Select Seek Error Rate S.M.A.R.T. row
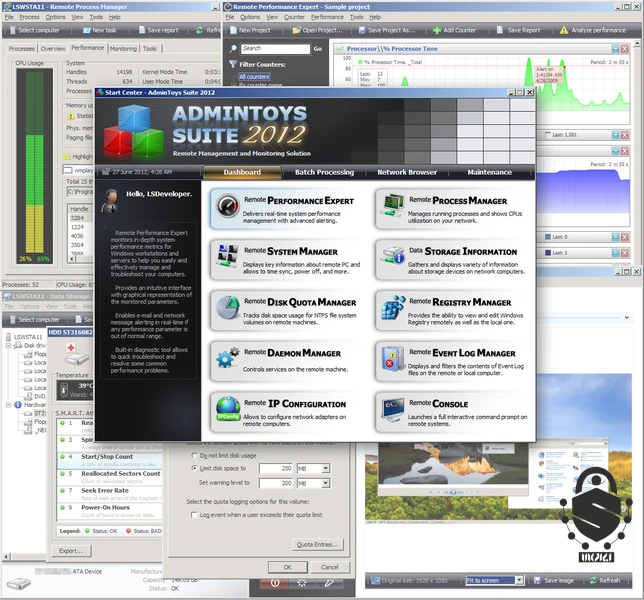Screen dimensions: 644x600 pos(110,494)
